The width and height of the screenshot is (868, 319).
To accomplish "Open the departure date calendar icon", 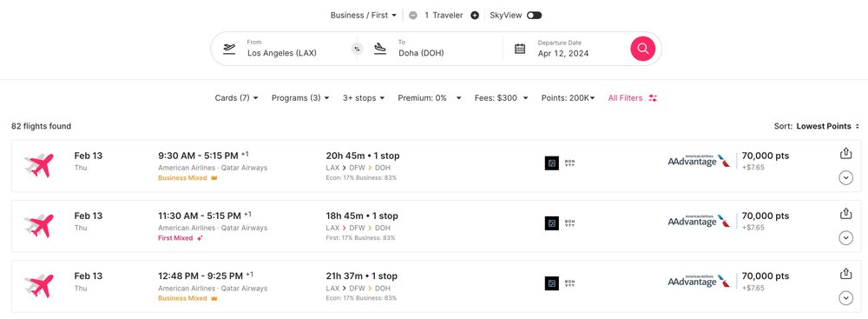I will click(x=520, y=49).
